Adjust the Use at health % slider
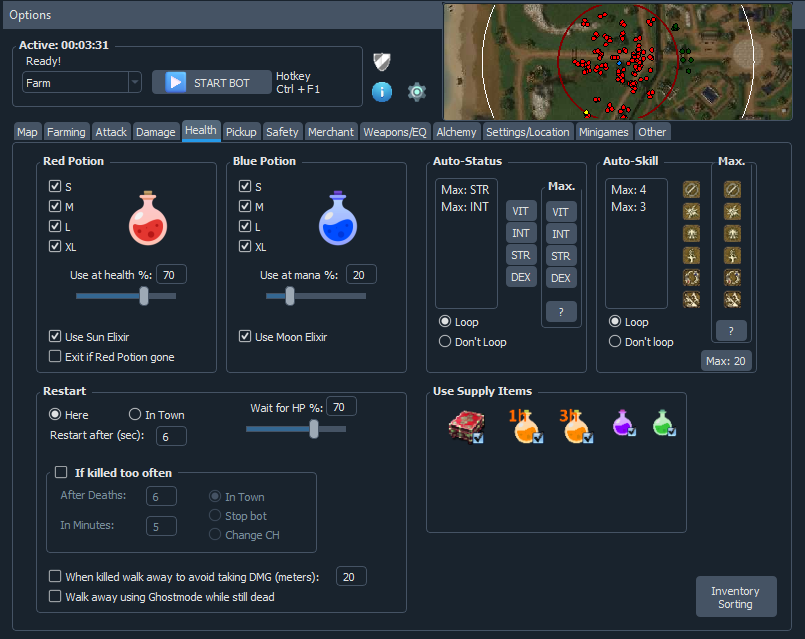Image resolution: width=805 pixels, height=639 pixels. tap(144, 296)
